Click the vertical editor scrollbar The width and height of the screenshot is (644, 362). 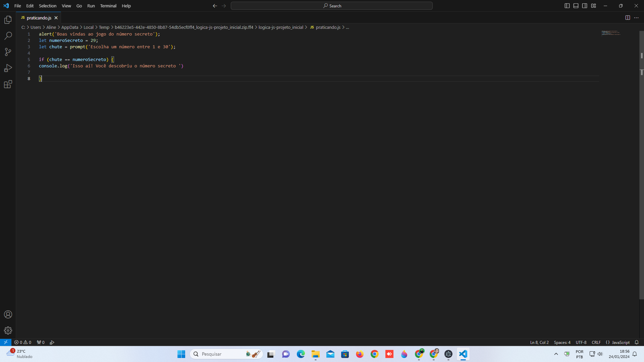[x=641, y=168]
